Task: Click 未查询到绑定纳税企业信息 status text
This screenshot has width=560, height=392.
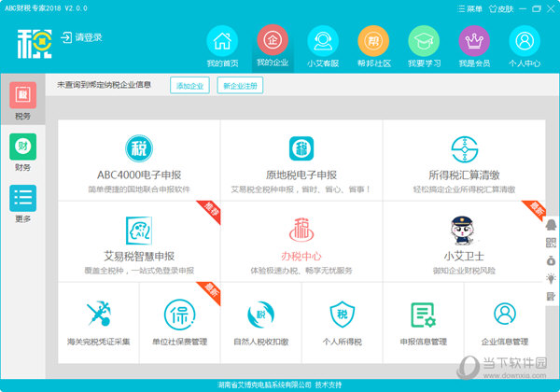Action: 104,85
